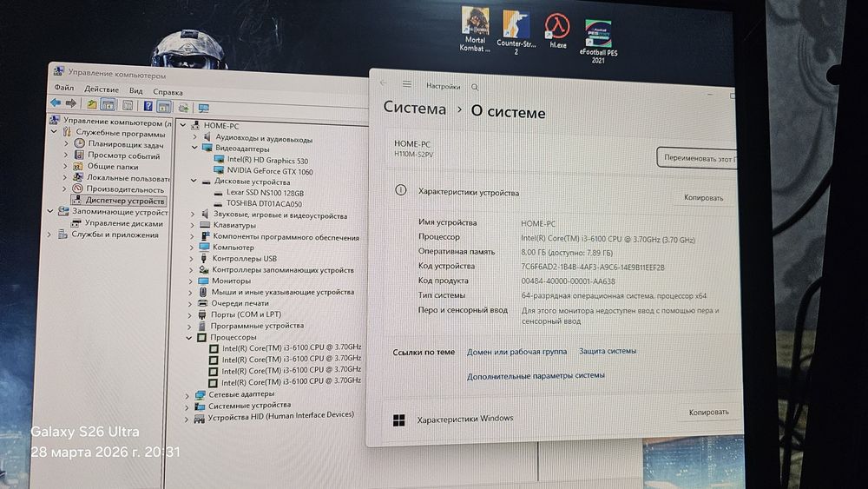The height and width of the screenshot is (489, 868).
Task: Click the Intel(R) HD Graphics 530 adapter icon
Action: 219,159
